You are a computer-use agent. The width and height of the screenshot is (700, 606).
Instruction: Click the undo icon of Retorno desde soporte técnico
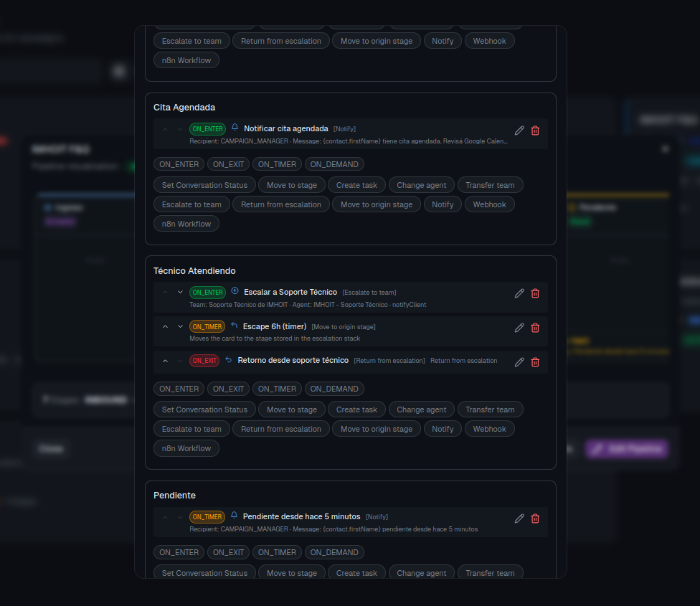pos(229,360)
